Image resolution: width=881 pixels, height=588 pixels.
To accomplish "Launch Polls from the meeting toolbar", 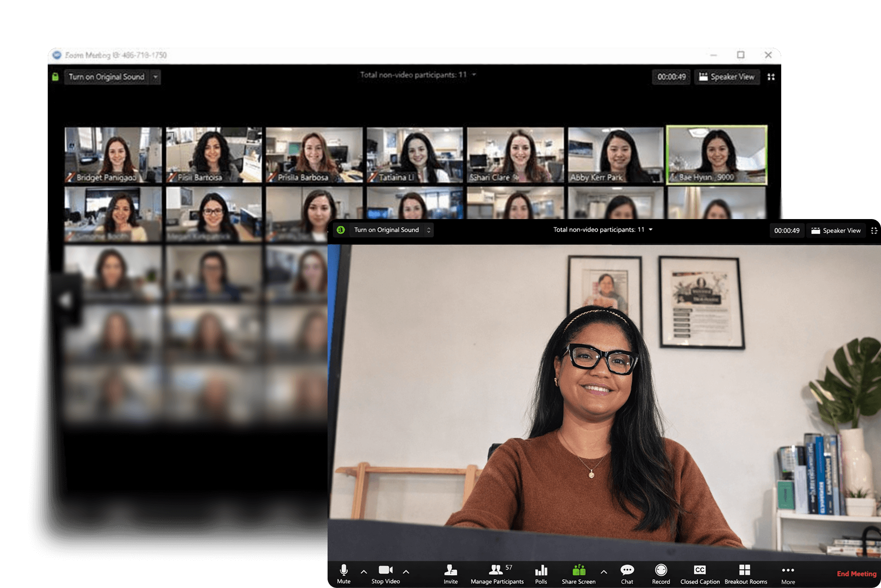I will tap(541, 574).
